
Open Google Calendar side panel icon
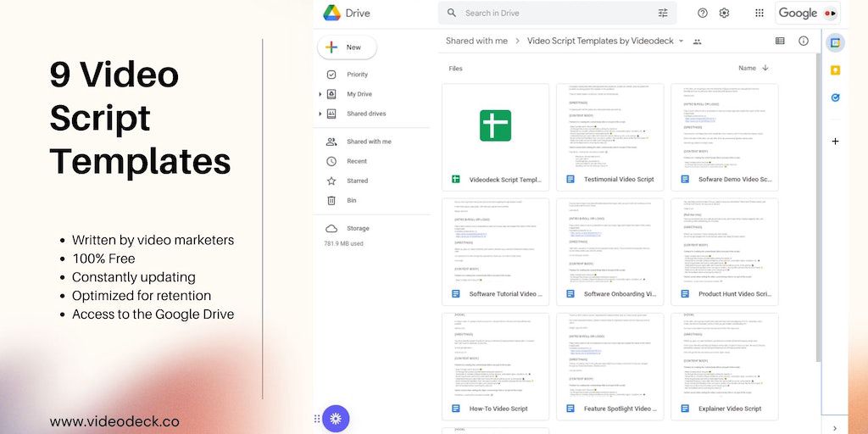[835, 42]
